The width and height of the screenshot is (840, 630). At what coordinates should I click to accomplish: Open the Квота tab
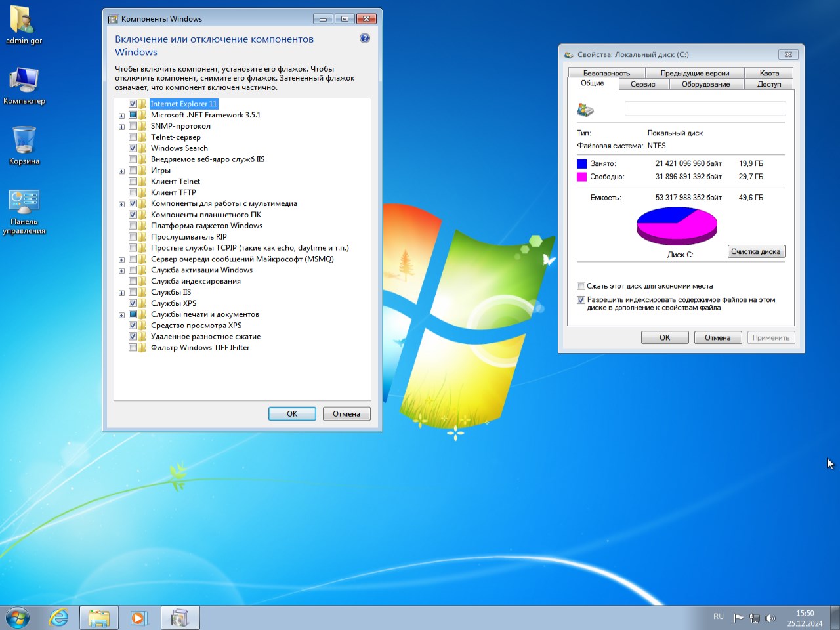769,73
